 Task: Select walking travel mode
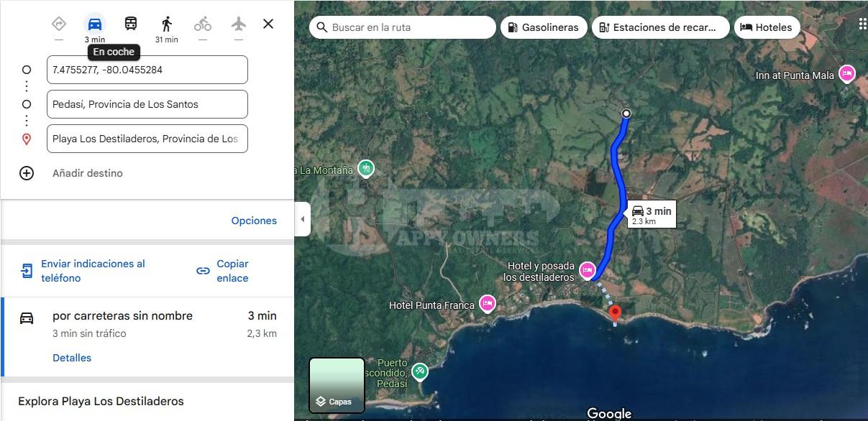[x=167, y=24]
